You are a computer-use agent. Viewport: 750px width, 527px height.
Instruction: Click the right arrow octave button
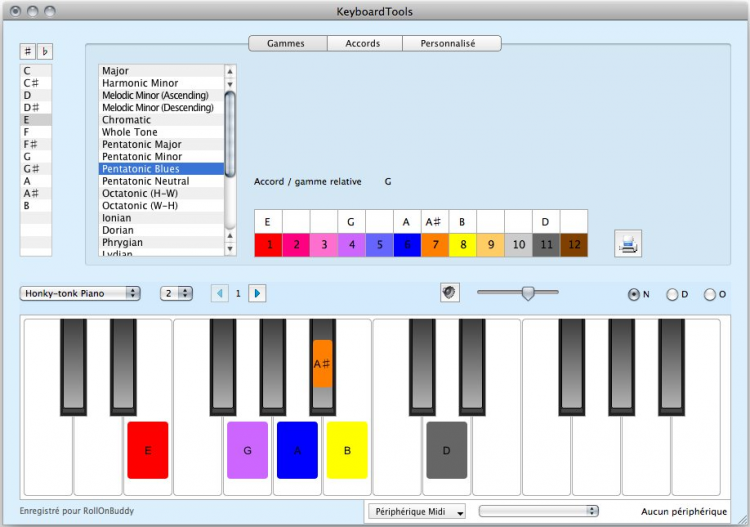[257, 293]
